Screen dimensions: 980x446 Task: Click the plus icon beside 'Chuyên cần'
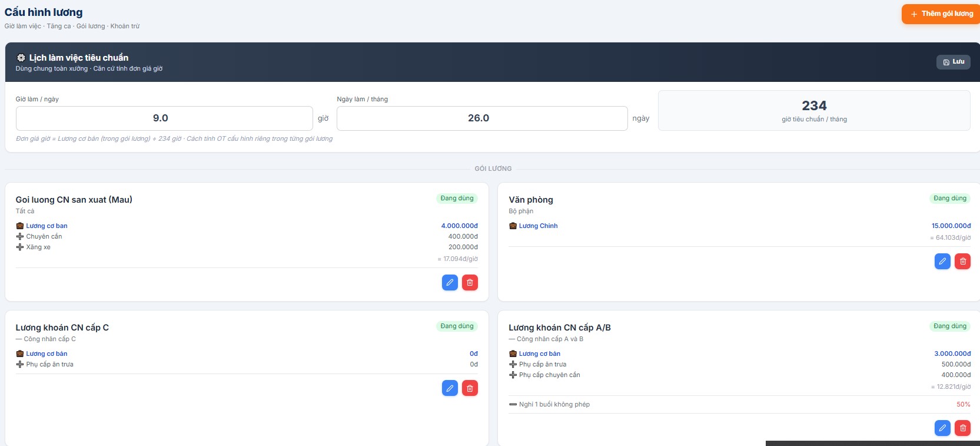[x=19, y=236]
